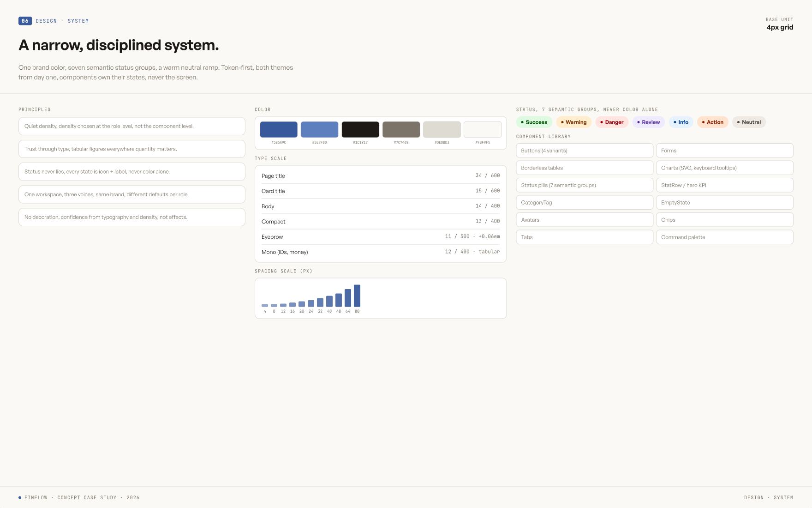This screenshot has height=508, width=812.
Task: Open the EmptyState component card
Action: click(725, 202)
